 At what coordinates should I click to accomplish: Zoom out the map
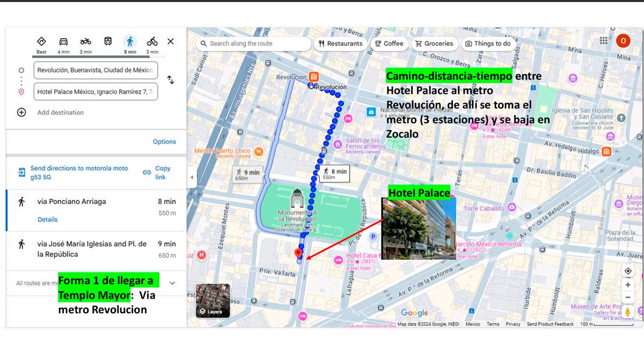click(628, 298)
